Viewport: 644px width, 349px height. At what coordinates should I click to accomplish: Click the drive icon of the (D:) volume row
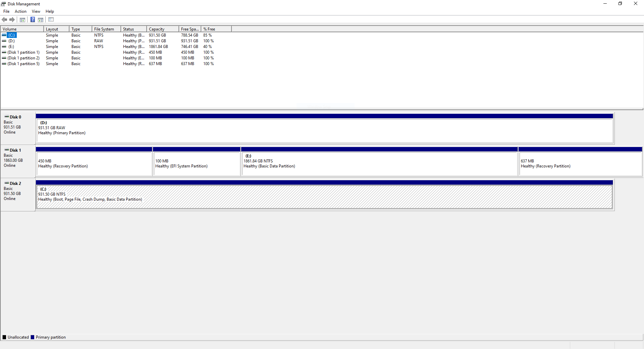4,41
